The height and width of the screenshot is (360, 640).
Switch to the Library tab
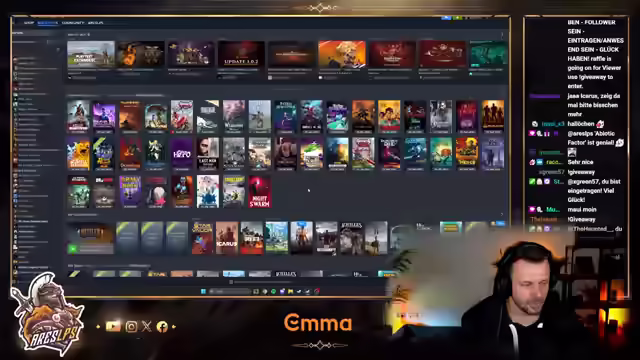pos(48,23)
